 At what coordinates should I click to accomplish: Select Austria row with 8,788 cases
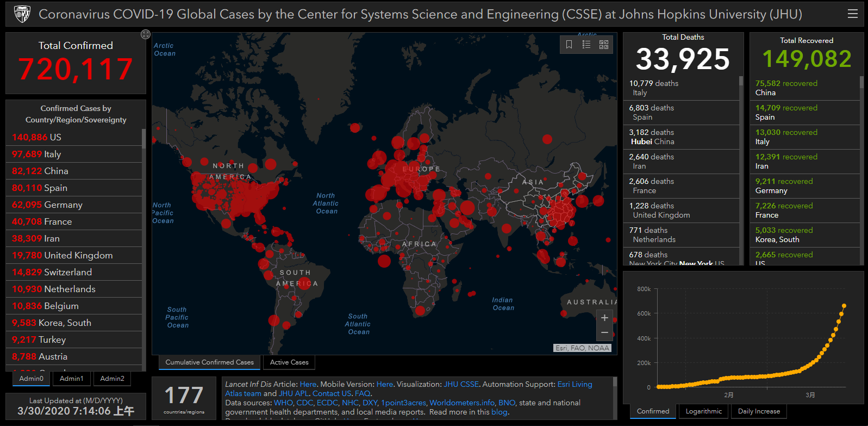click(x=74, y=356)
